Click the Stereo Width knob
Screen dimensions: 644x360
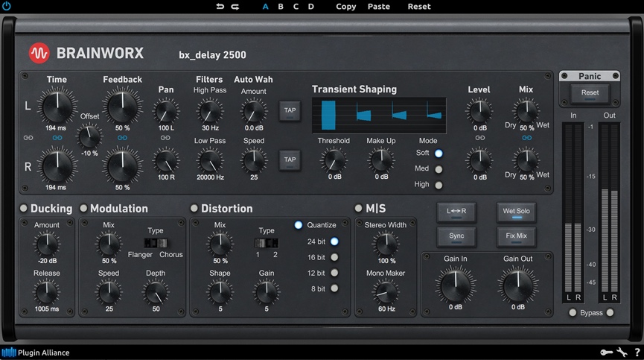point(386,243)
